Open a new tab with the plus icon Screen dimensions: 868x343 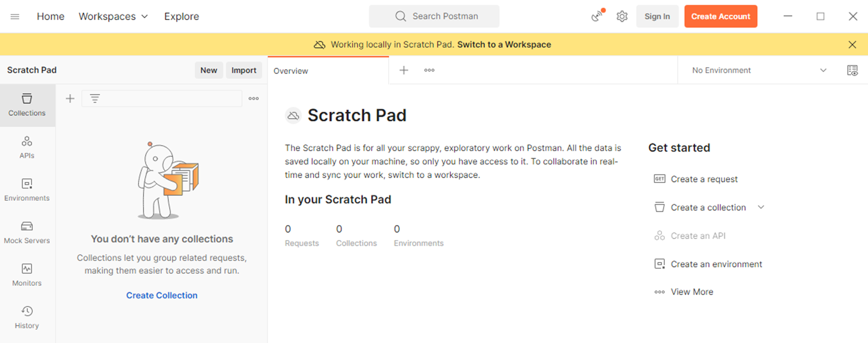tap(404, 70)
